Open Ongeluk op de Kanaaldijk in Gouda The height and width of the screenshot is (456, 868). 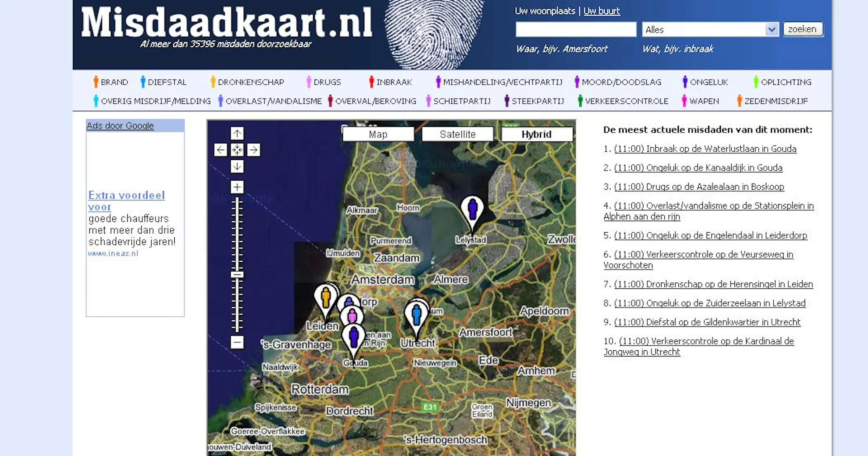(698, 168)
